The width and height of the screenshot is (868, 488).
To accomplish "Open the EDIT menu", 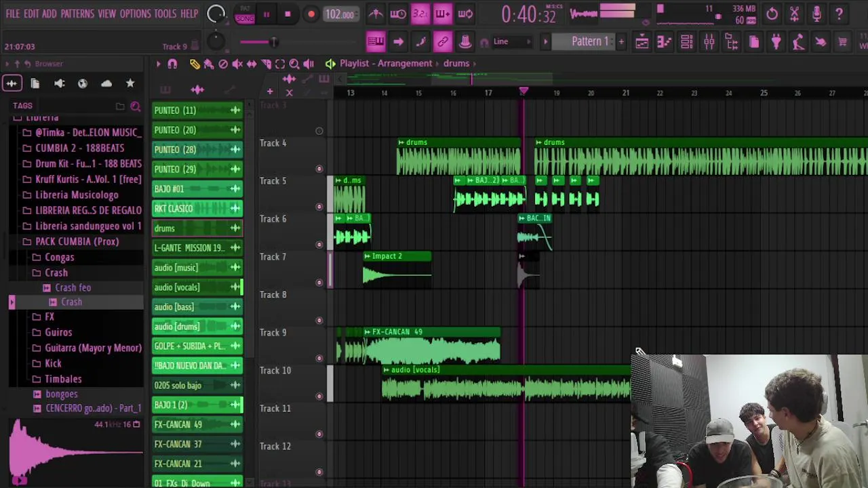I will (31, 14).
